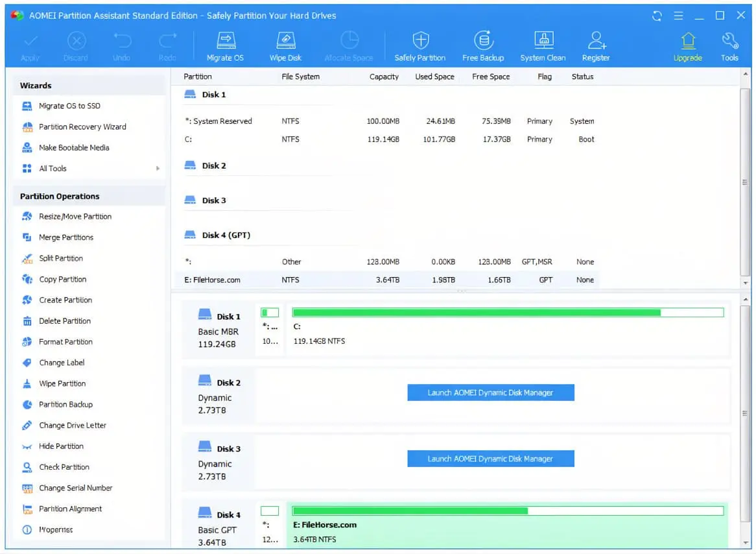This screenshot has height=554, width=756.
Task: Open Free Backup in the toolbar
Action: click(483, 47)
